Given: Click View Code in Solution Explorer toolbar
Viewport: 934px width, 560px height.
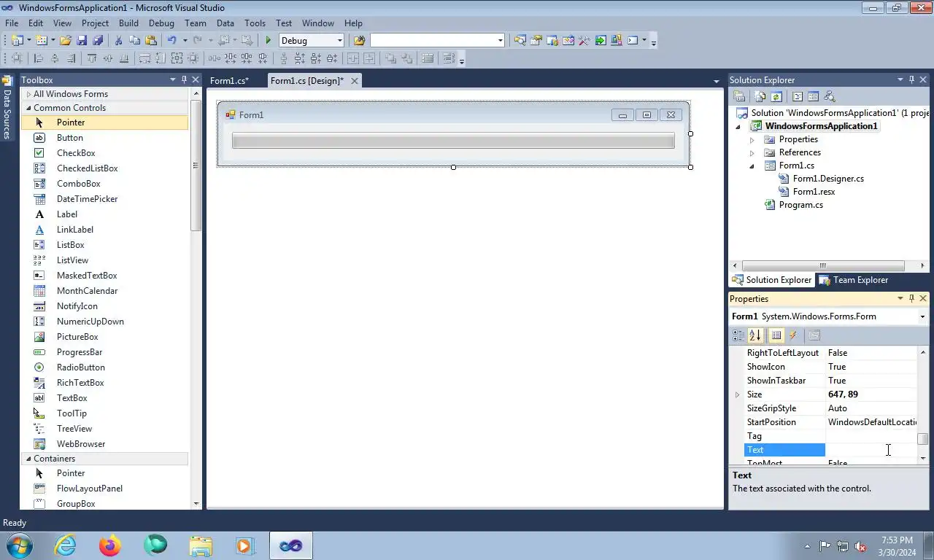Looking at the screenshot, I should tap(797, 96).
